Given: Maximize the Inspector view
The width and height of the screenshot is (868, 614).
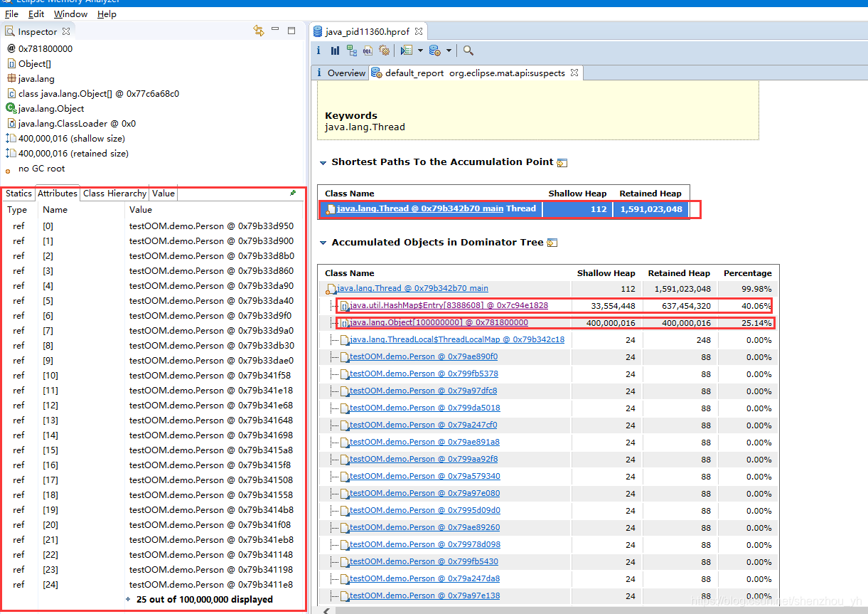Looking at the screenshot, I should [x=291, y=31].
